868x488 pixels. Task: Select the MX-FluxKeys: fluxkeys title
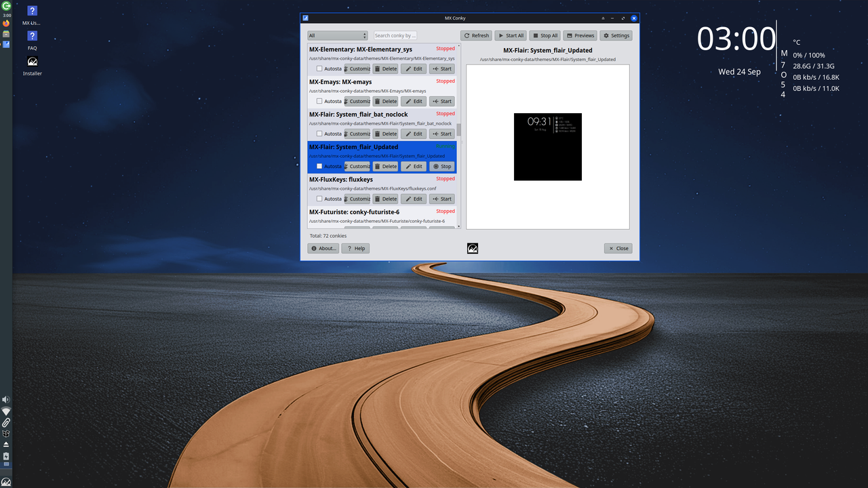[x=341, y=180]
